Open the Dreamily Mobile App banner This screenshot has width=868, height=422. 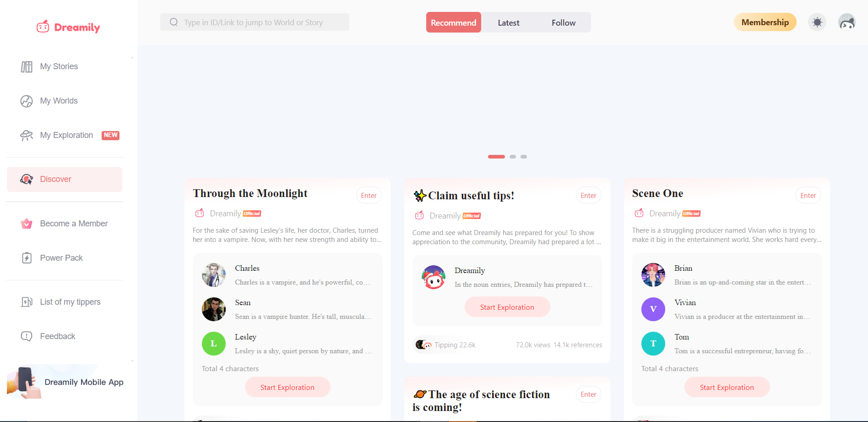(x=65, y=382)
